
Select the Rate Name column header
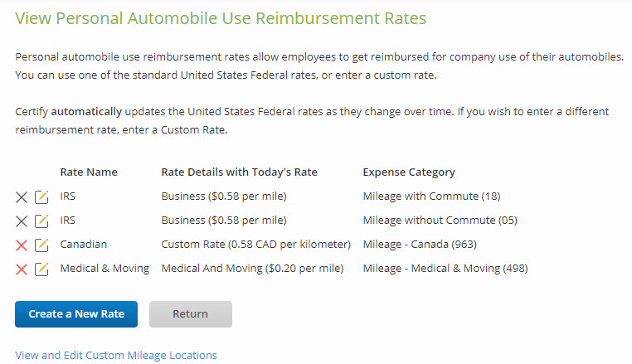coord(89,172)
